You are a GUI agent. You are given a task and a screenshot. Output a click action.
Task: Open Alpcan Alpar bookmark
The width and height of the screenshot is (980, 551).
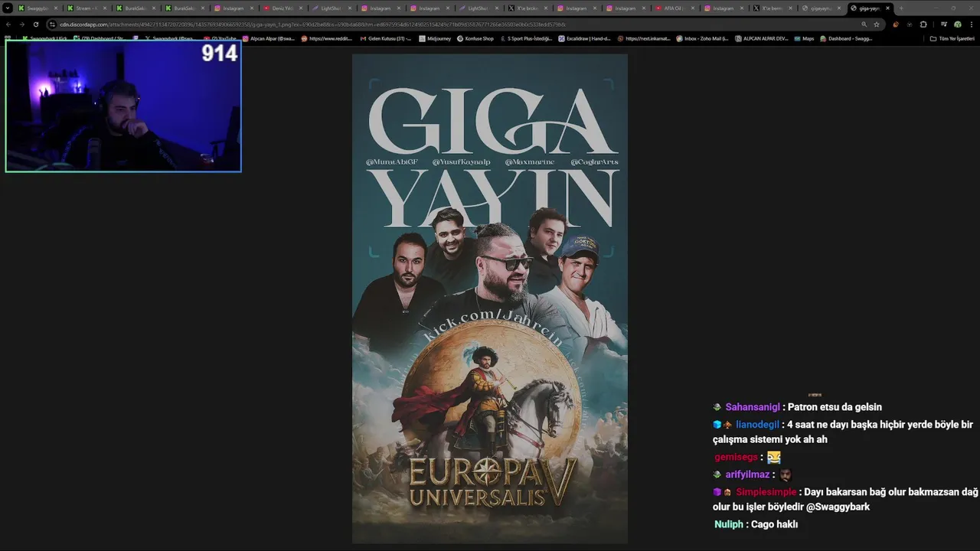[x=269, y=38]
